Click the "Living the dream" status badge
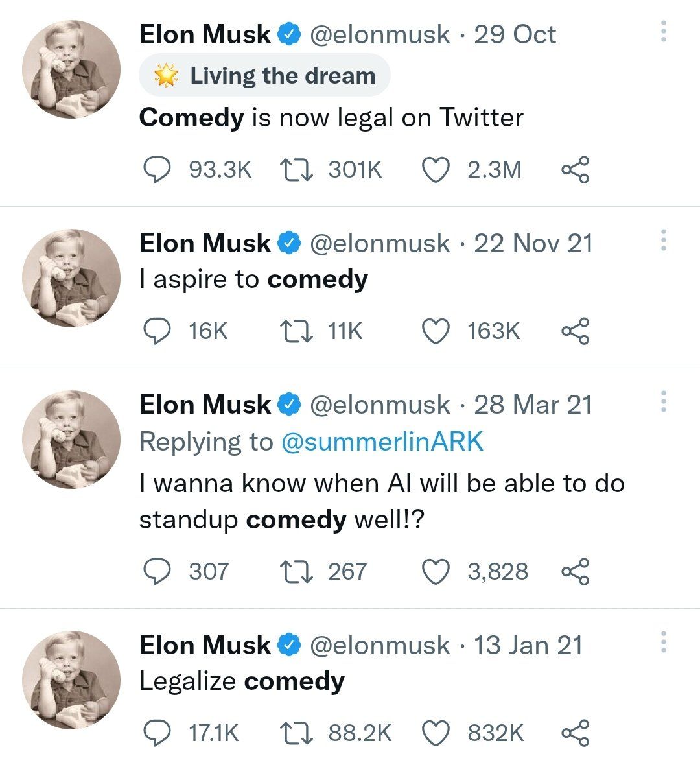The width and height of the screenshot is (700, 767). (x=264, y=76)
